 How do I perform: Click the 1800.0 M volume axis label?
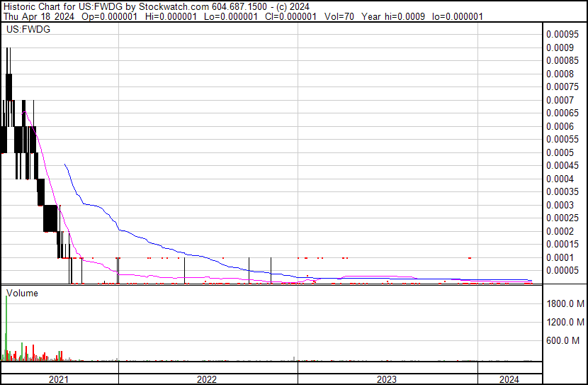click(565, 304)
